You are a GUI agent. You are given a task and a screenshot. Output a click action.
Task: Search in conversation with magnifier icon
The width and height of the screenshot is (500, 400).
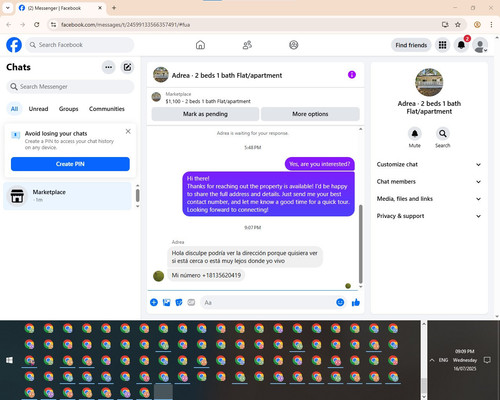click(x=443, y=134)
